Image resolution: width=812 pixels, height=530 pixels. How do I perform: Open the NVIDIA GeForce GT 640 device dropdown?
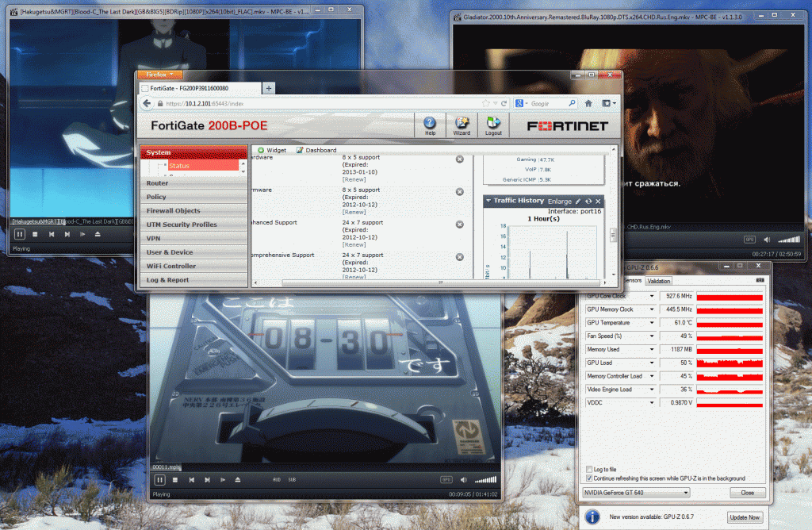[x=636, y=493]
